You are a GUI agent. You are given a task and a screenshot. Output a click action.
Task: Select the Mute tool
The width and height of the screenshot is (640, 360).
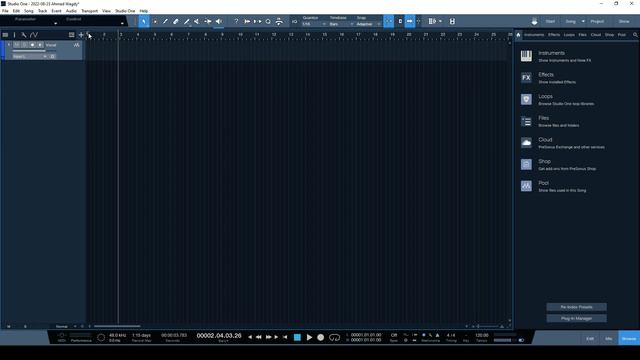click(197, 21)
